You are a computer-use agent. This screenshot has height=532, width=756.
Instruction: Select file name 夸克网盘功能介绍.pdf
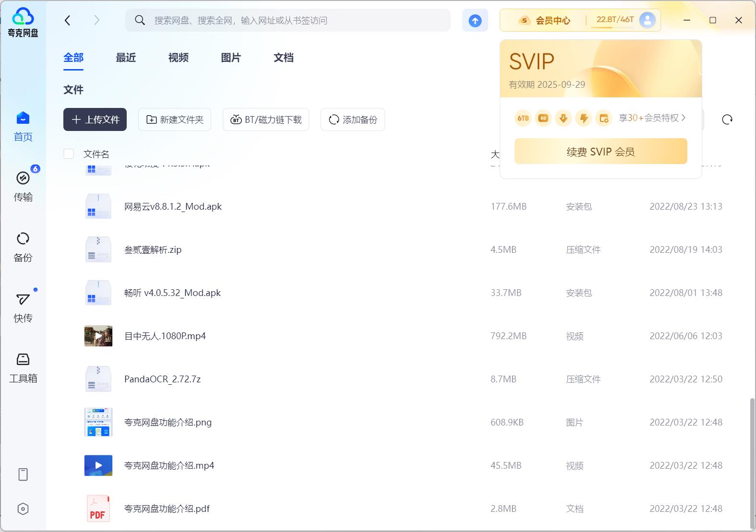[x=167, y=508]
